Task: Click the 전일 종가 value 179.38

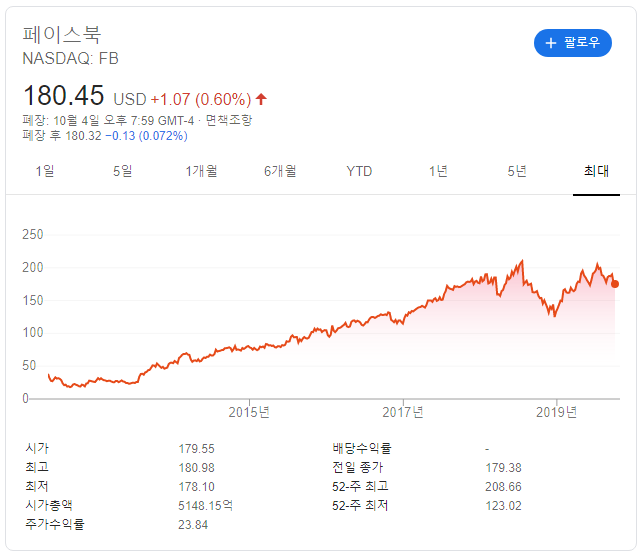Action: pos(503,468)
